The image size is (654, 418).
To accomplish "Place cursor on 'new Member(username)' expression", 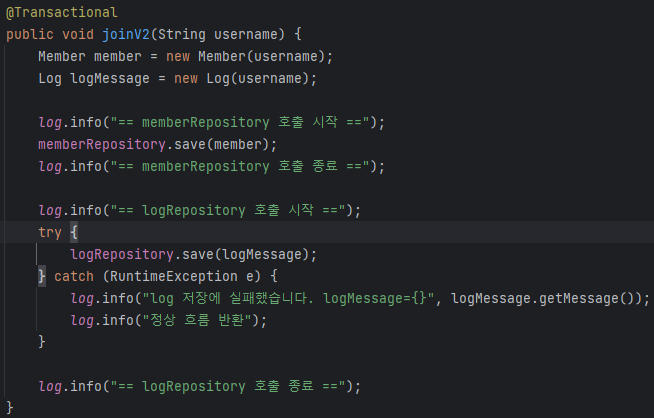I will click(x=245, y=56).
